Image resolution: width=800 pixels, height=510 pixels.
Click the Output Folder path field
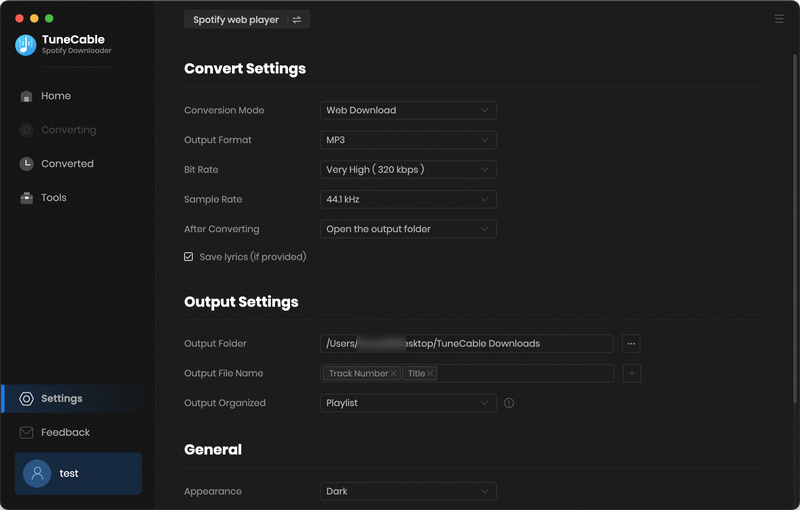pos(467,344)
